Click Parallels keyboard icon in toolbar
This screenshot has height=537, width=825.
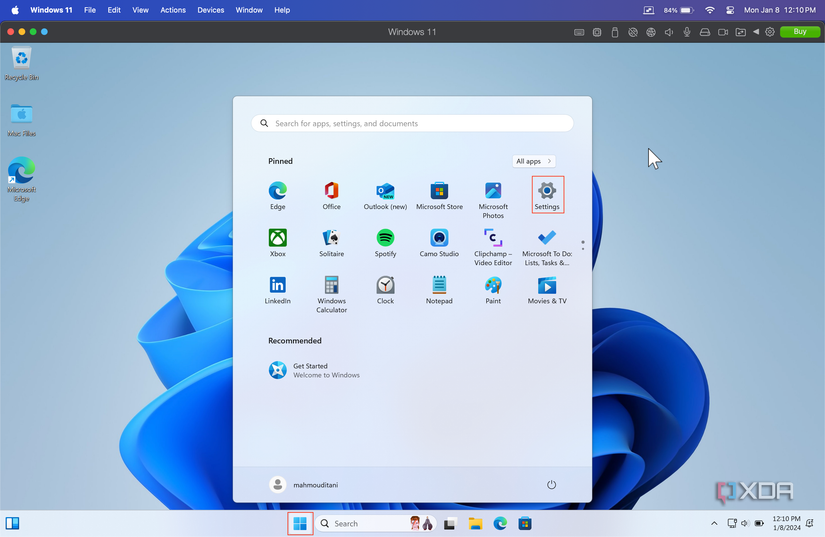click(579, 32)
